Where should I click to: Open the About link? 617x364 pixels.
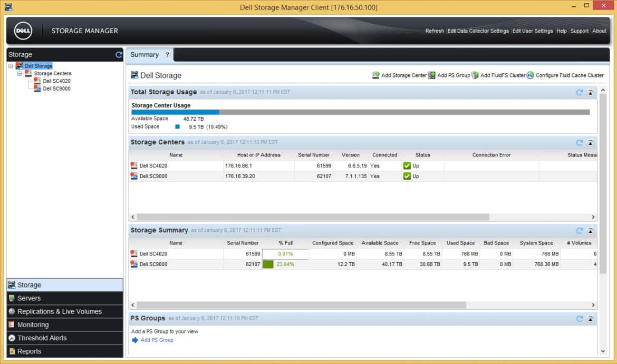point(599,31)
